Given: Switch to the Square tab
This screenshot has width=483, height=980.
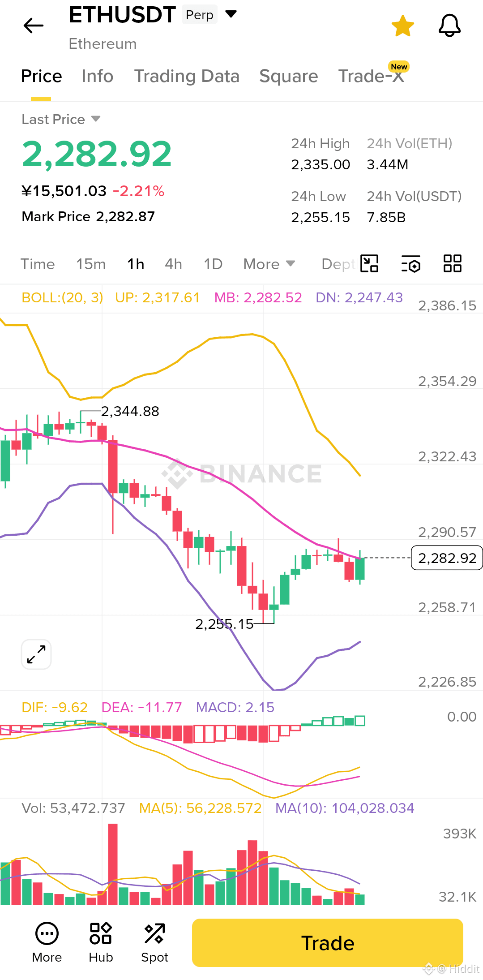Looking at the screenshot, I should tap(289, 76).
